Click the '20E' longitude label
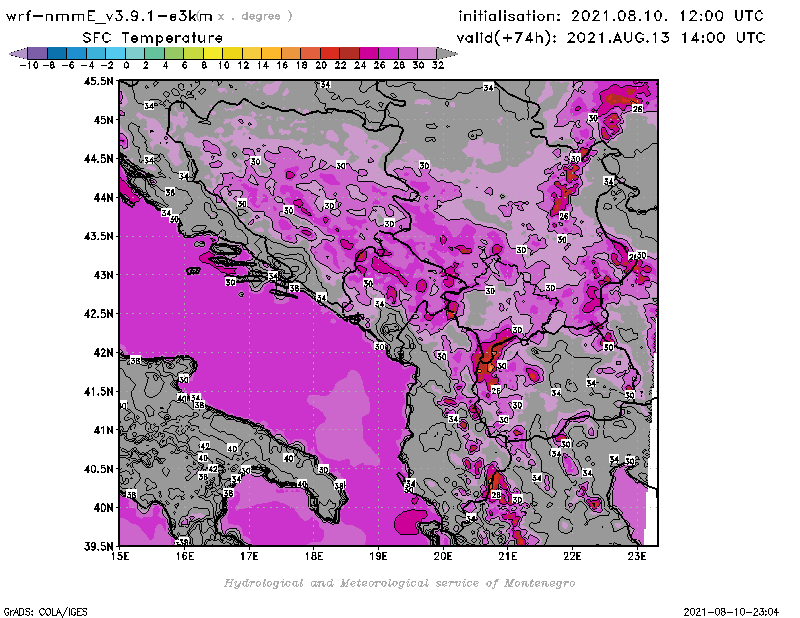This screenshot has width=800, height=618. [x=443, y=556]
